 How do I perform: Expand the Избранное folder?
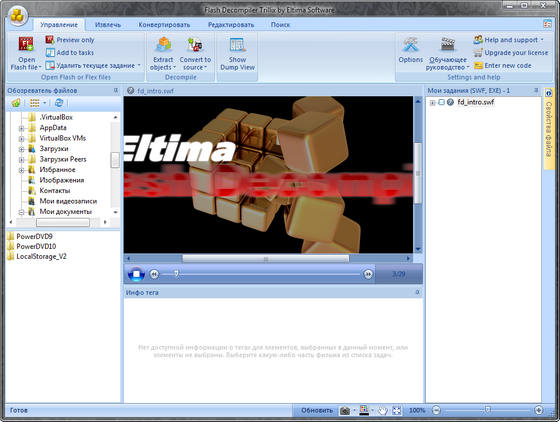pyautogui.click(x=21, y=170)
